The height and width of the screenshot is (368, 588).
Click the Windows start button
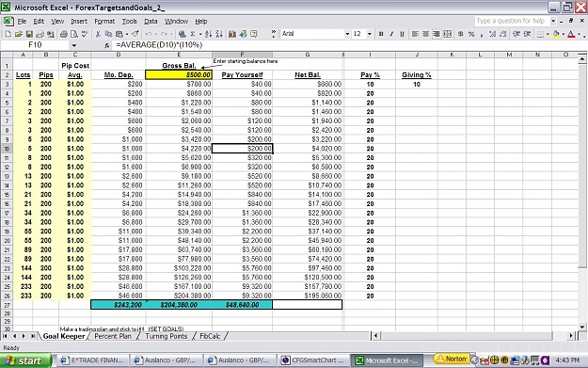pyautogui.click(x=25, y=360)
